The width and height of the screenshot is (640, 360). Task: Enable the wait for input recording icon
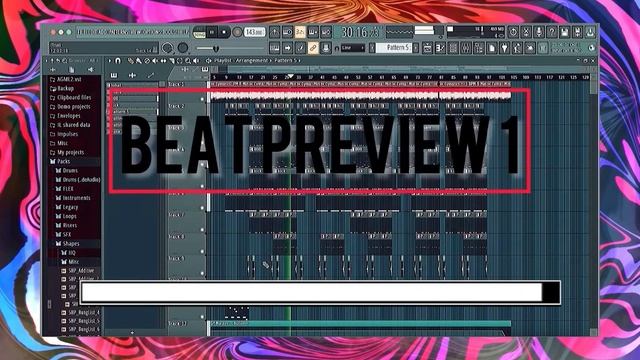[x=287, y=32]
